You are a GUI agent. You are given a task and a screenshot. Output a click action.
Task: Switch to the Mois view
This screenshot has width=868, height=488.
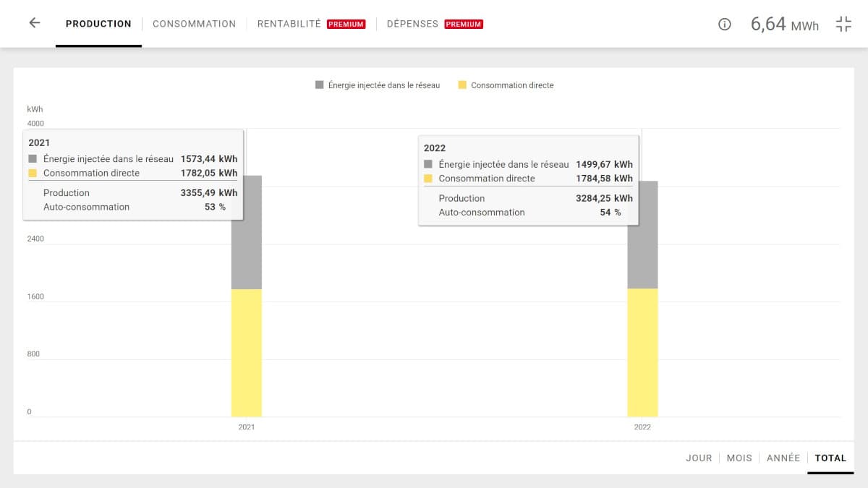point(739,458)
